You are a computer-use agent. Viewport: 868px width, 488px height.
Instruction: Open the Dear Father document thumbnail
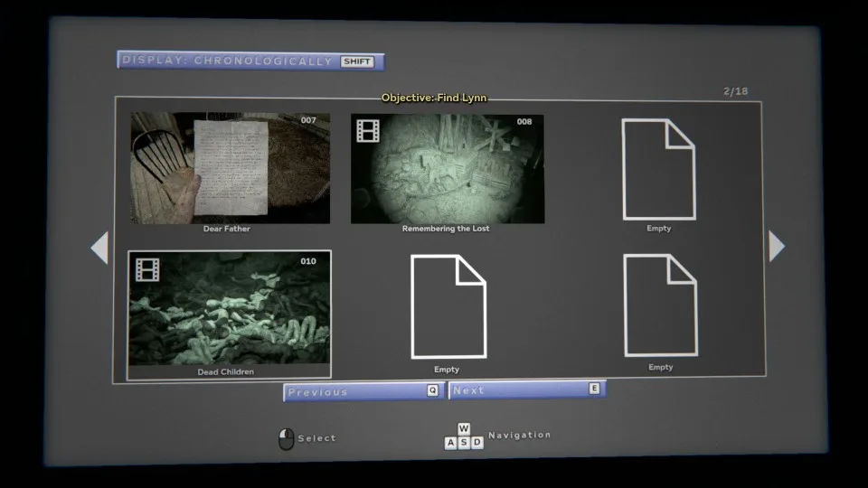231,168
